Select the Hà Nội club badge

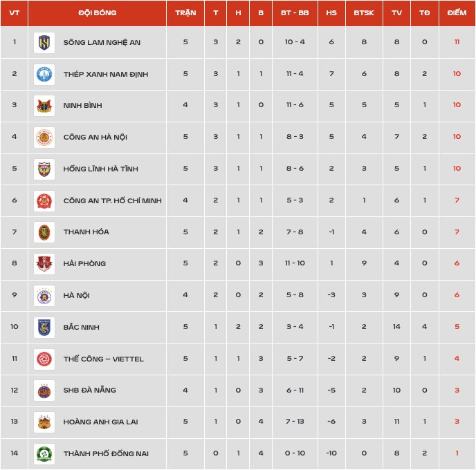pyautogui.click(x=44, y=296)
